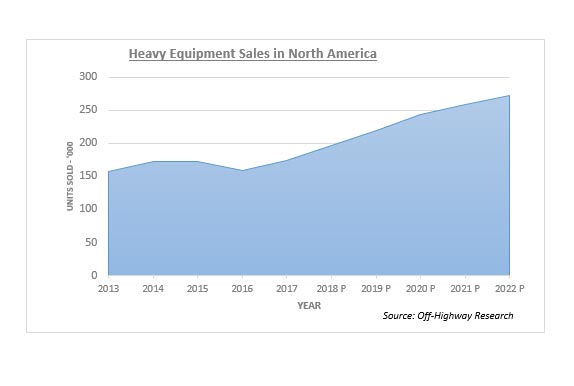Image resolution: width=574 pixels, height=386 pixels.
Task: Select the 2019 P axis label
Action: tap(376, 289)
